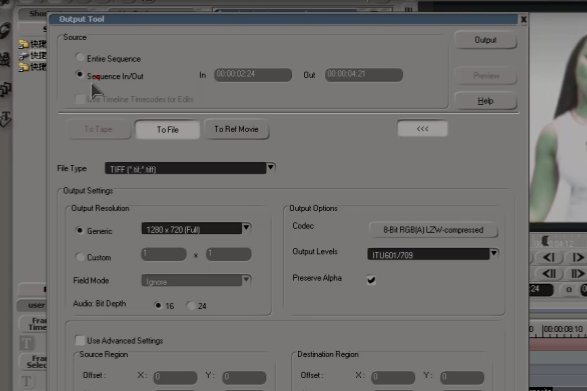
Task: Select the Generic resolution radio button
Action: (x=79, y=230)
